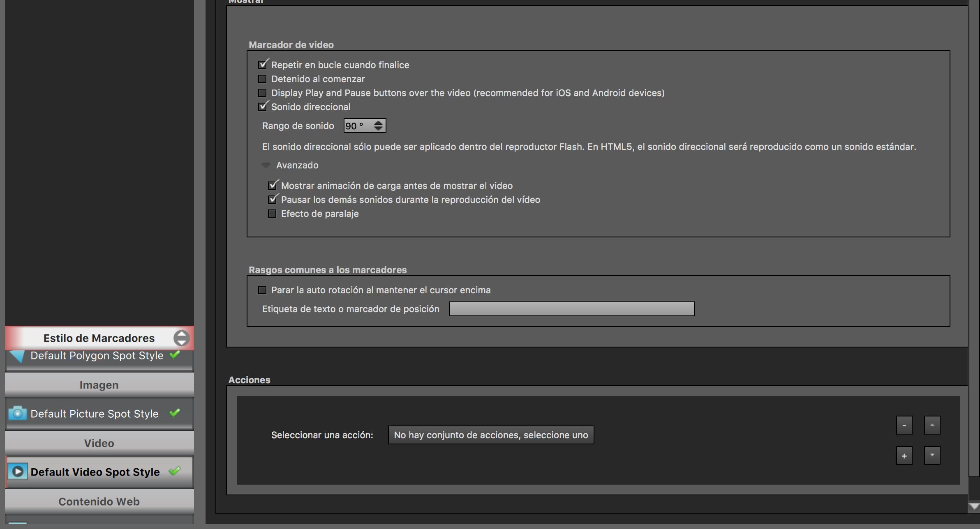The width and height of the screenshot is (980, 529).
Task: Click the Etiqueta de texto input field
Action: 571,309
